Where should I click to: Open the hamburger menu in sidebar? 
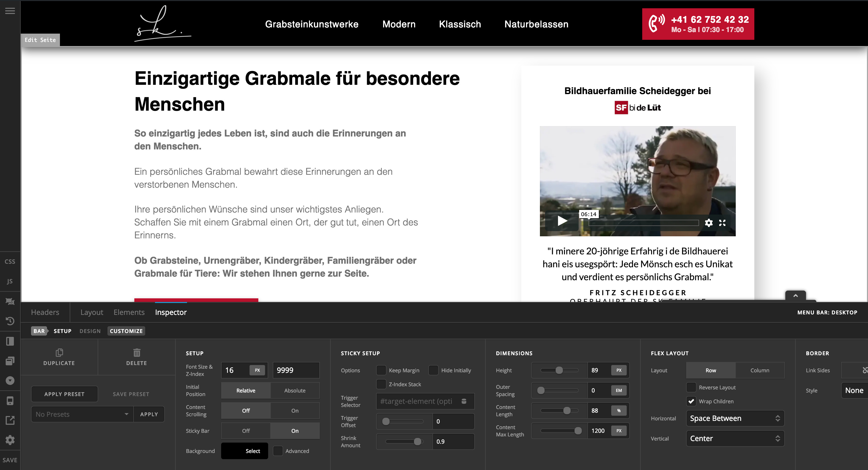coord(10,11)
